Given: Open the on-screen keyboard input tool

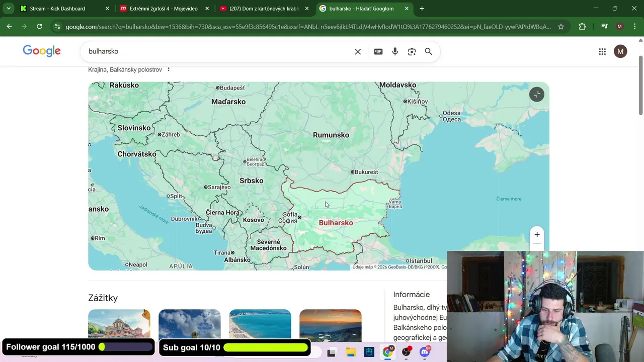Looking at the screenshot, I should (x=378, y=51).
